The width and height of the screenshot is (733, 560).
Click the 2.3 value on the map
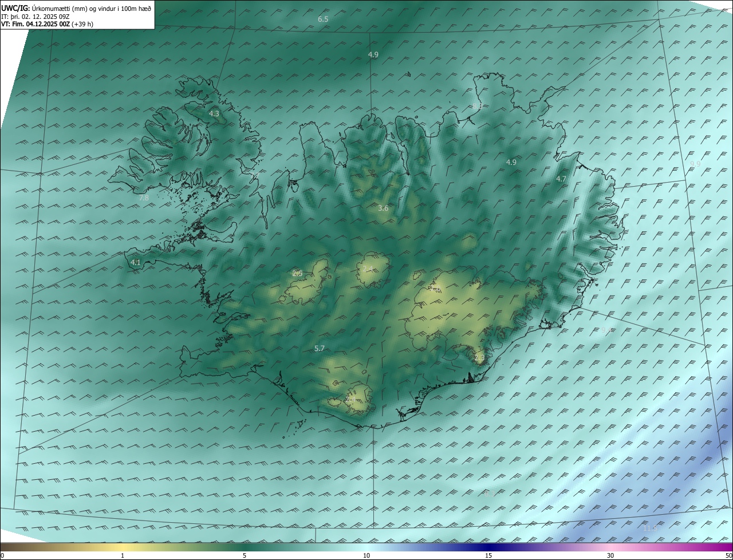(479, 358)
